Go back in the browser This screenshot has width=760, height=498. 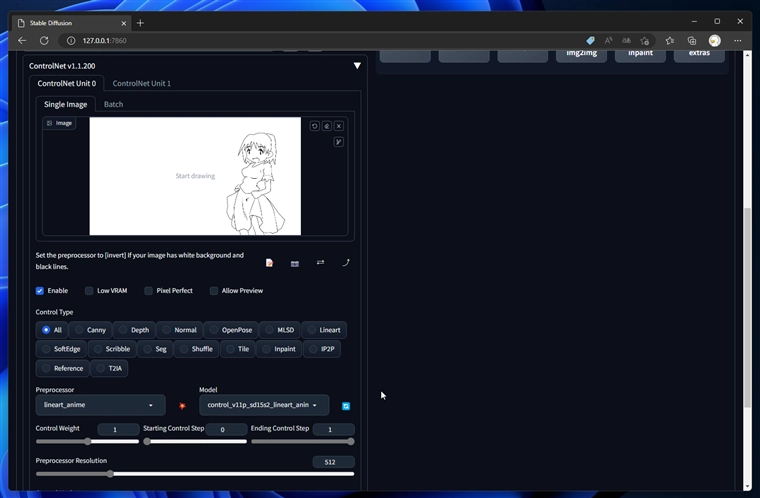point(22,41)
